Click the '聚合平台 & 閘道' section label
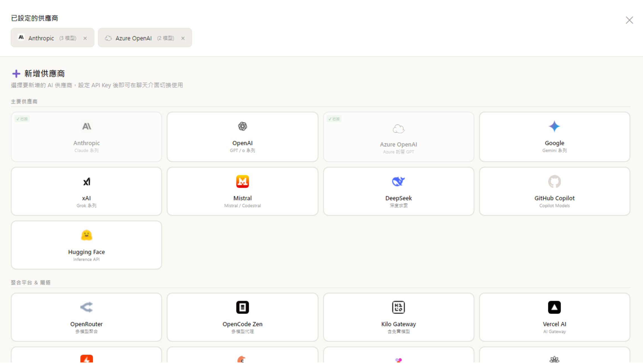This screenshot has width=643, height=364. 31,282
